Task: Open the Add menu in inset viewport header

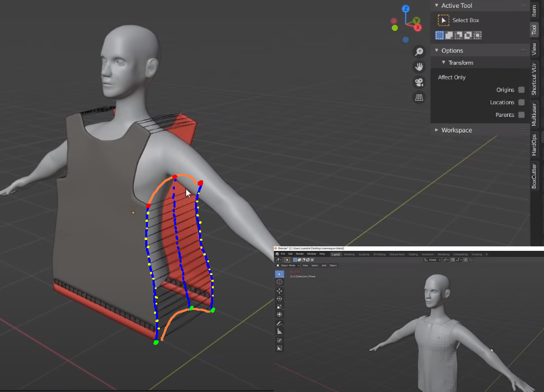Action: (323, 266)
